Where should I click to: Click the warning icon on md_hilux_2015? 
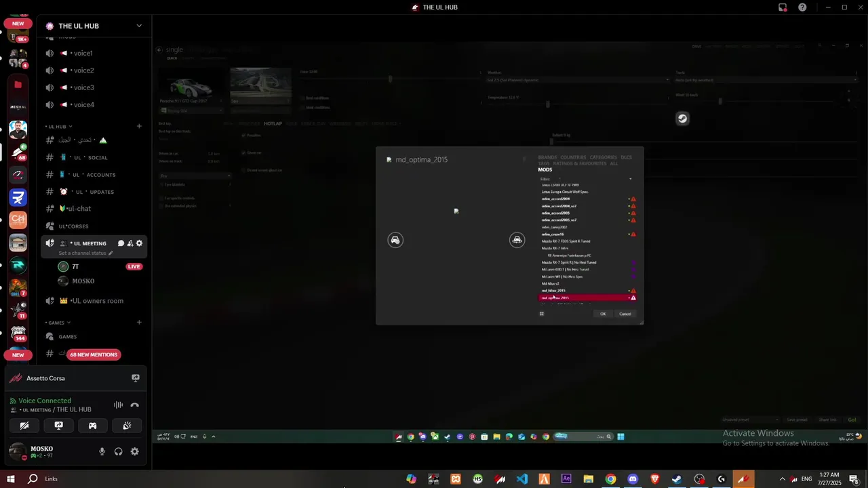[x=633, y=291]
